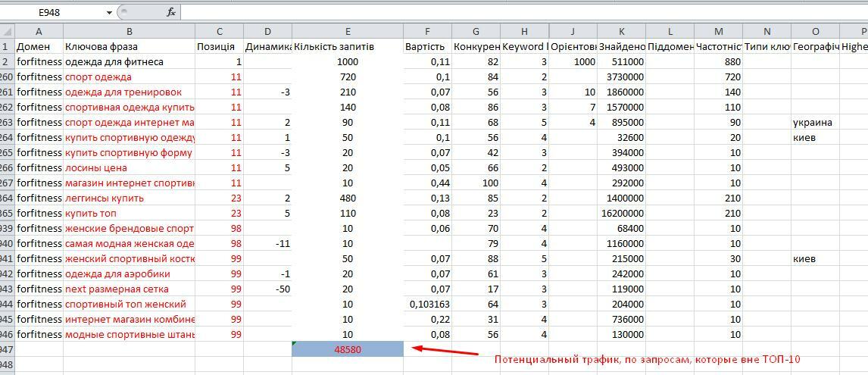This screenshot has width=868, height=375.
Task: Select cell 'купить топ'
Action: (129, 213)
